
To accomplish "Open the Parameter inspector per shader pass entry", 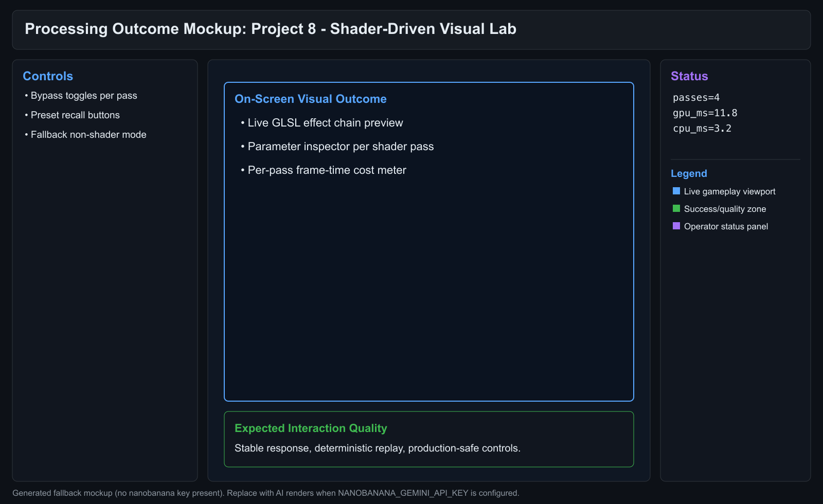I will [x=341, y=147].
